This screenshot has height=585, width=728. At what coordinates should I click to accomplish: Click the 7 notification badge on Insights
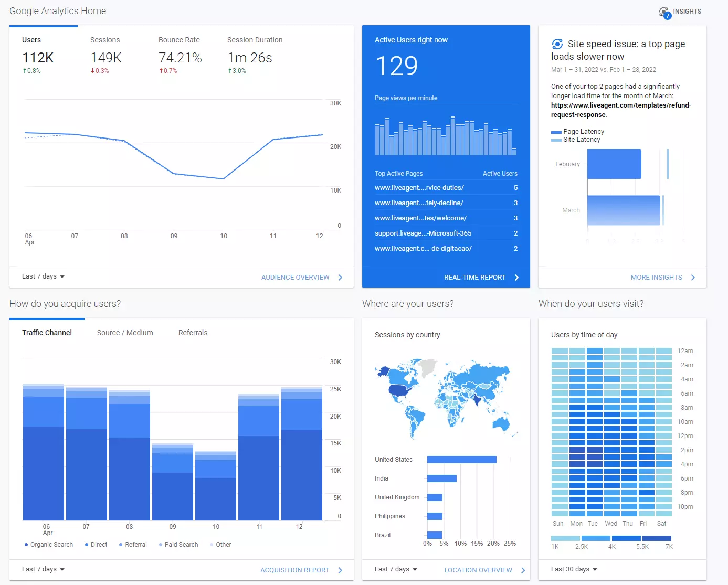click(667, 16)
